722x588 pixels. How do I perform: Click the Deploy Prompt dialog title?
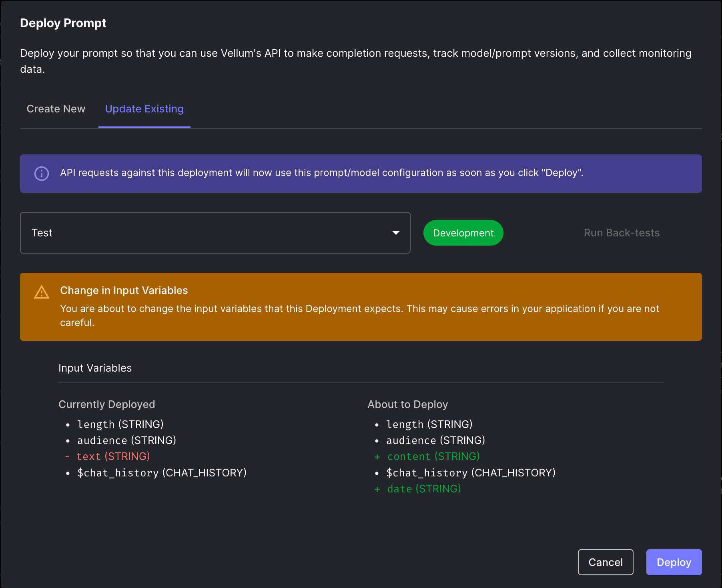pos(63,23)
